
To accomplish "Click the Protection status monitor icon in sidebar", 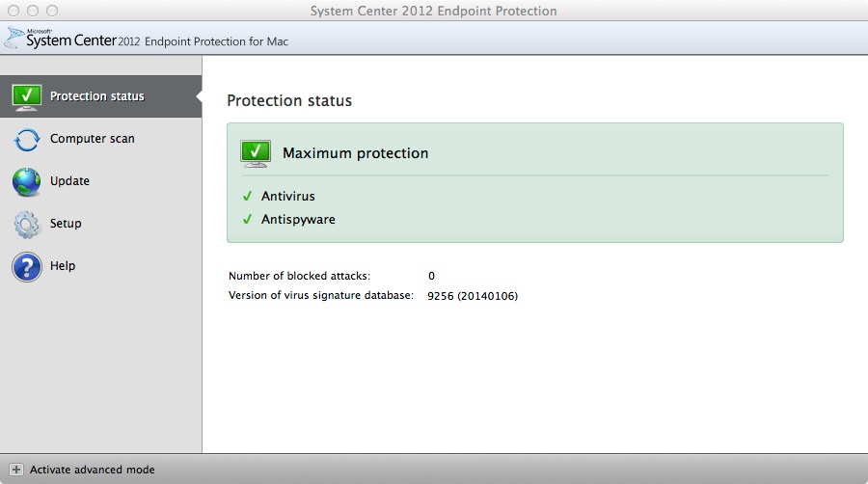I will (x=27, y=97).
